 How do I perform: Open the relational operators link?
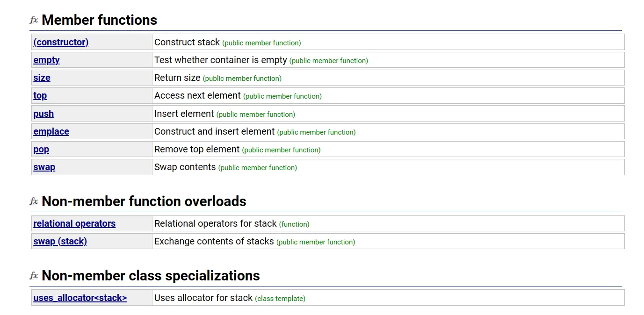[74, 223]
